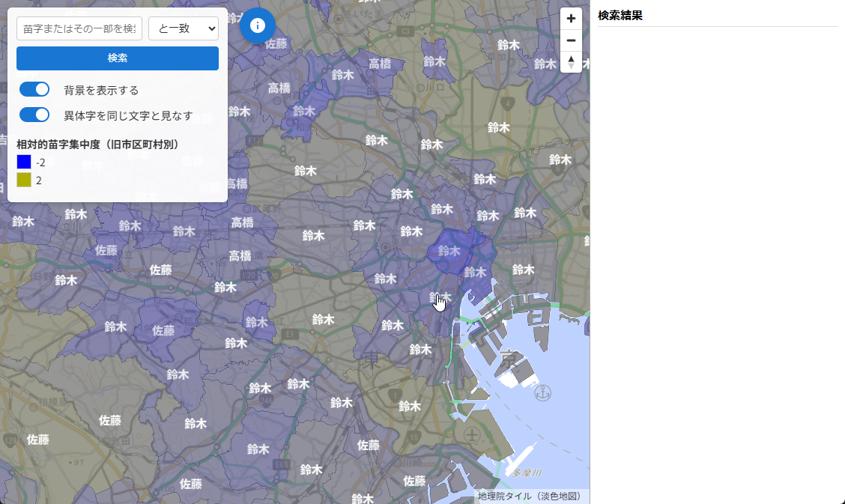This screenshot has width=845, height=504.
Task: Open the blue info icon
Action: click(258, 25)
